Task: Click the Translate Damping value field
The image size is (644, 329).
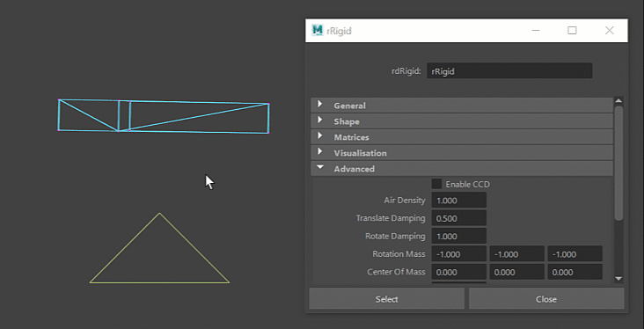Action: click(458, 218)
